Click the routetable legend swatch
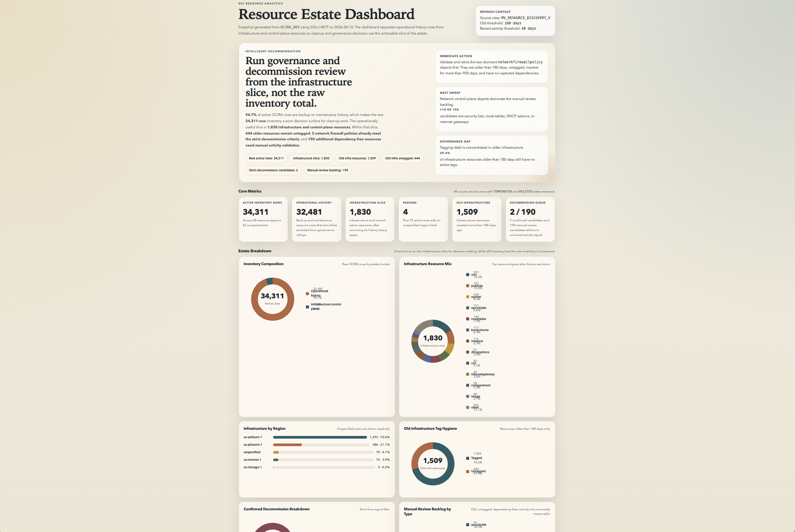The width and height of the screenshot is (795, 532). (x=467, y=319)
